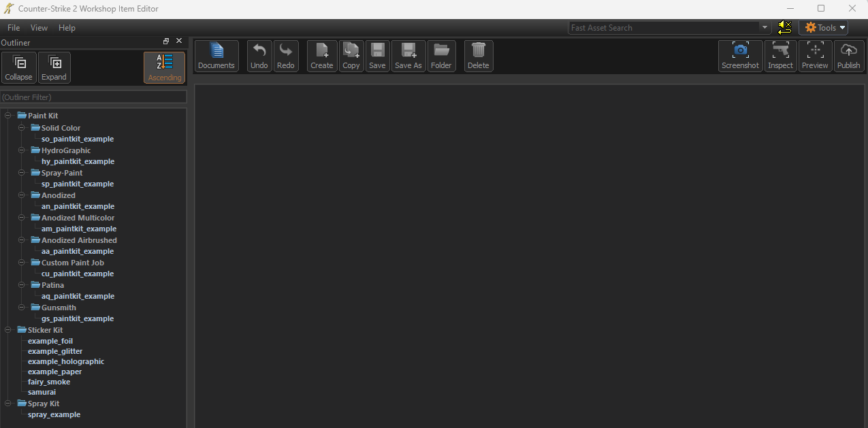Open the Fast Asset Search dropdown arrow
868x428 pixels.
(766, 28)
